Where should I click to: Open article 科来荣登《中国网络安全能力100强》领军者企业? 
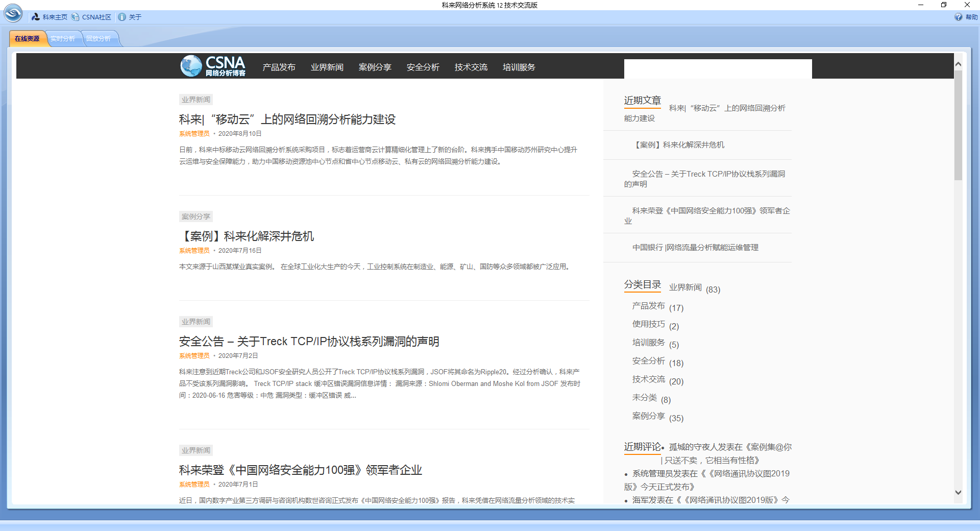point(301,470)
